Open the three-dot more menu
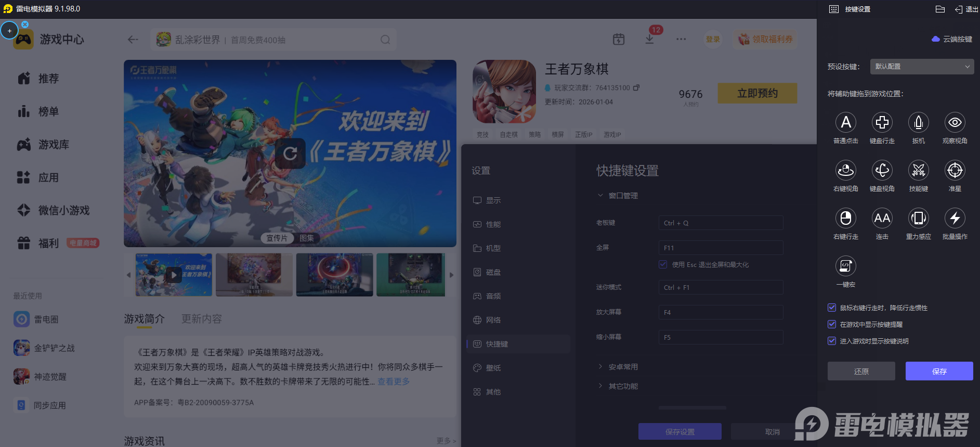The image size is (980, 447). click(681, 39)
